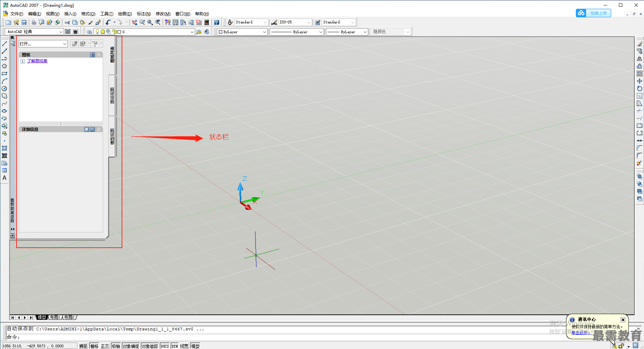Open the ISO-25 dimension style dropdown
This screenshot has height=349, width=644.
(x=295, y=22)
